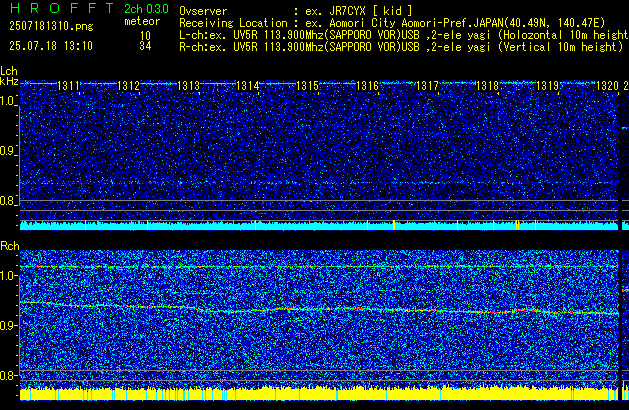Viewport: 629px width, 410px height.
Task: Select meteor count value 10
Action: pyautogui.click(x=145, y=36)
